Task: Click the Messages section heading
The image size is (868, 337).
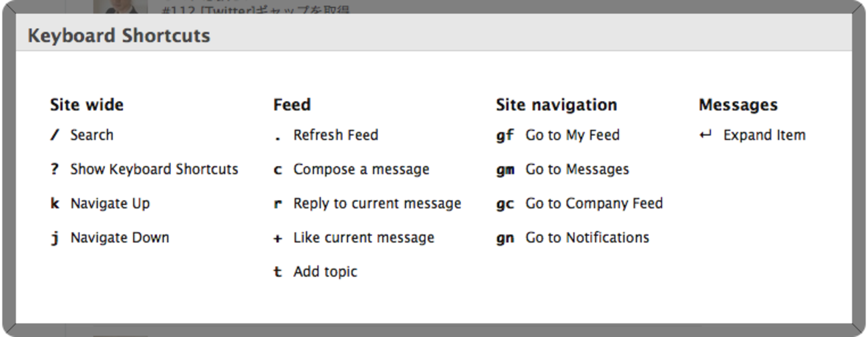Action: (x=738, y=105)
